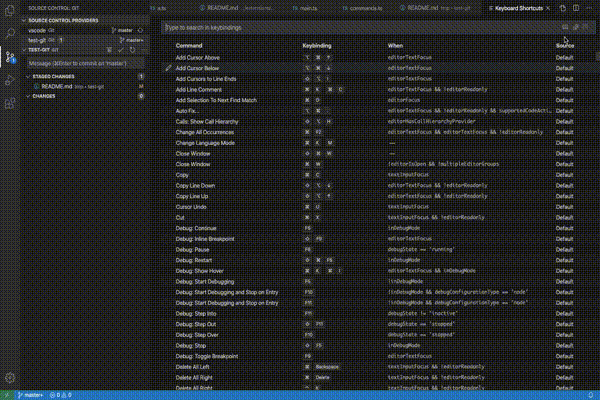
Task: Open the Explorer view in activity bar
Action: [10, 10]
